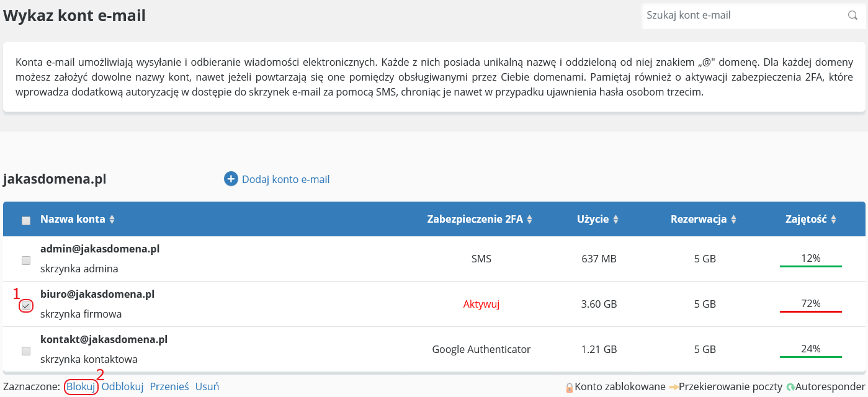Image resolution: width=868 pixels, height=397 pixels.
Task: Click Aktywuj for biuro account 2FA
Action: (x=481, y=304)
